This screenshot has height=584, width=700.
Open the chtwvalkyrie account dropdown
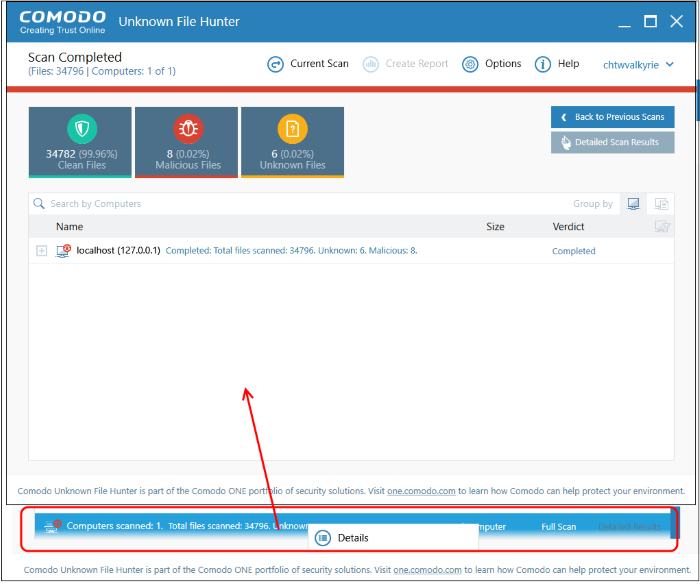(x=638, y=65)
